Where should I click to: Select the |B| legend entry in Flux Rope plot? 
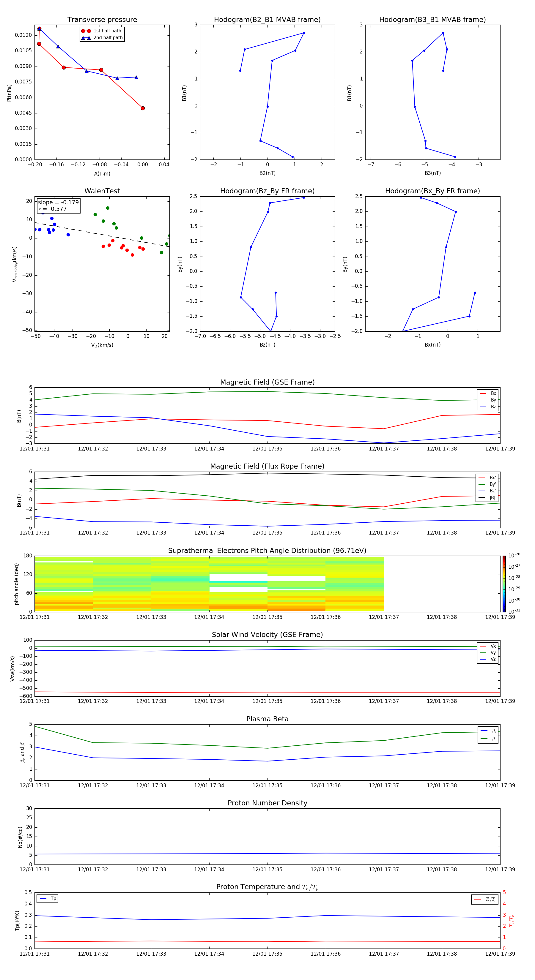pyautogui.click(x=487, y=498)
